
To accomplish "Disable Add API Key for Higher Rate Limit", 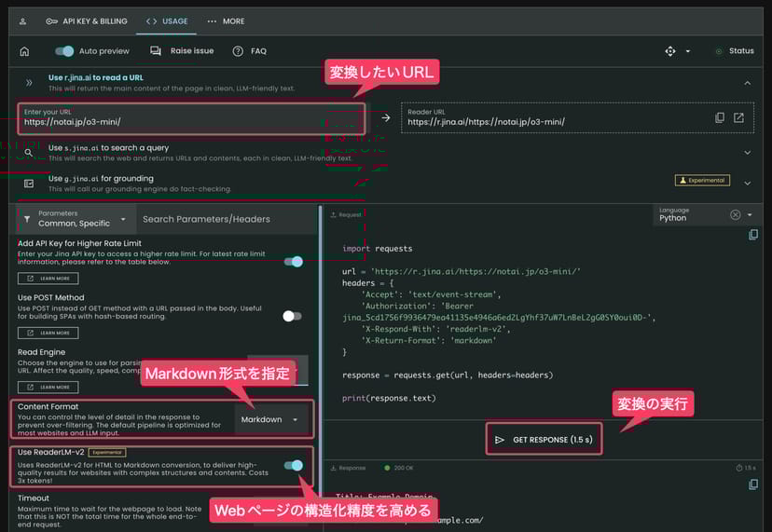I will tap(294, 262).
